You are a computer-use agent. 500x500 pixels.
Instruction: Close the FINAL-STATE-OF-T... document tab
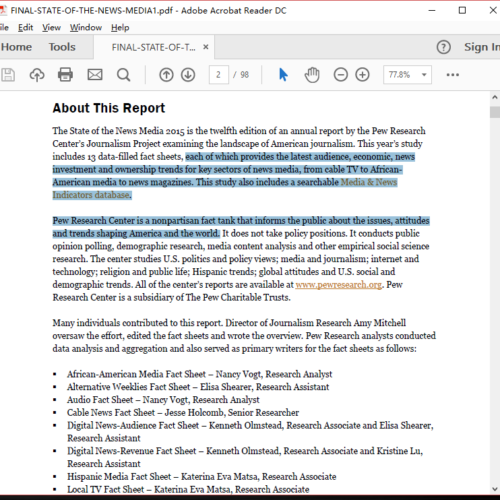[x=206, y=47]
